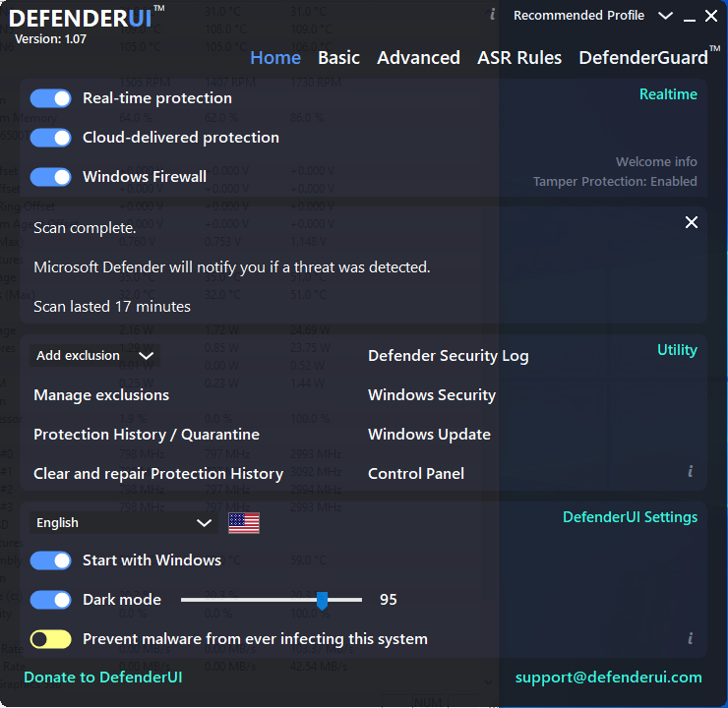Click the slider value 95
This screenshot has height=708, width=728.
(x=389, y=600)
